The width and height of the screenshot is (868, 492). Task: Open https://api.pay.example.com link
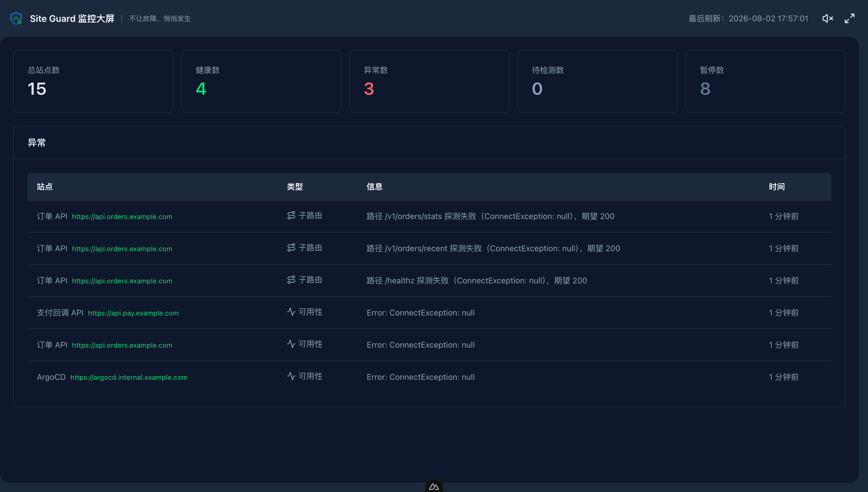[133, 313]
